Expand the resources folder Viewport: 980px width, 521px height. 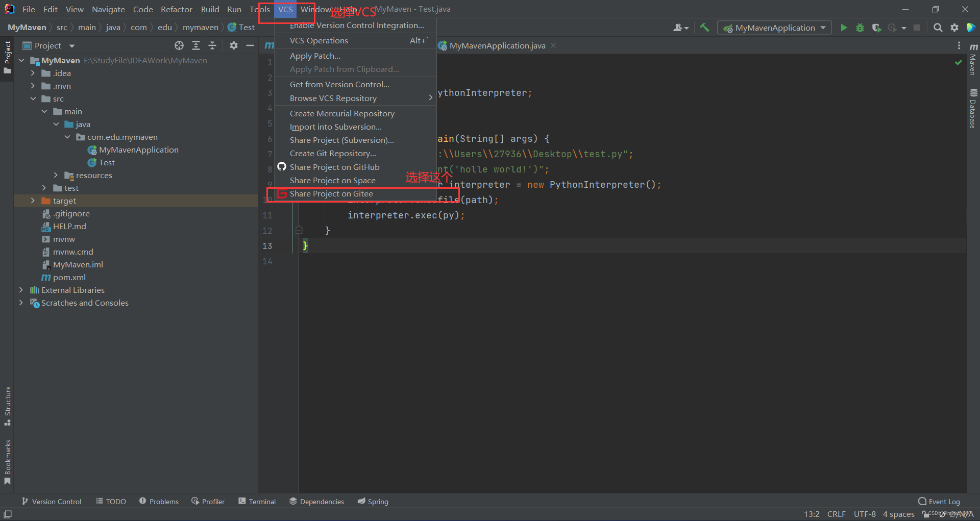pos(56,175)
